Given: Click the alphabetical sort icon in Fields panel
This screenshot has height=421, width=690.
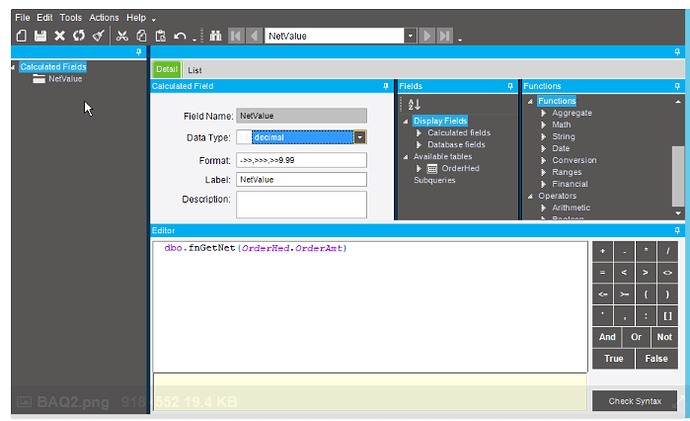Looking at the screenshot, I should (x=414, y=105).
